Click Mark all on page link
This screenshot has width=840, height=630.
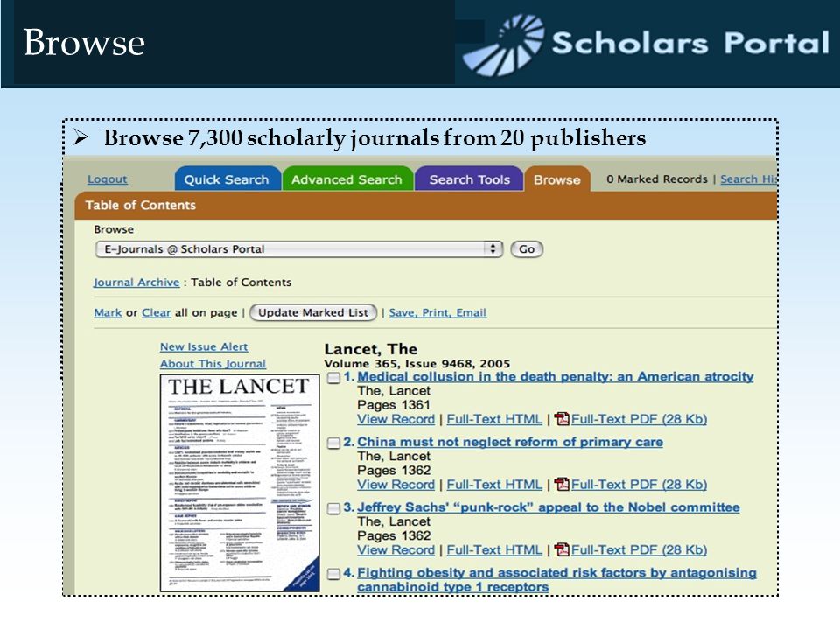pyautogui.click(x=108, y=313)
